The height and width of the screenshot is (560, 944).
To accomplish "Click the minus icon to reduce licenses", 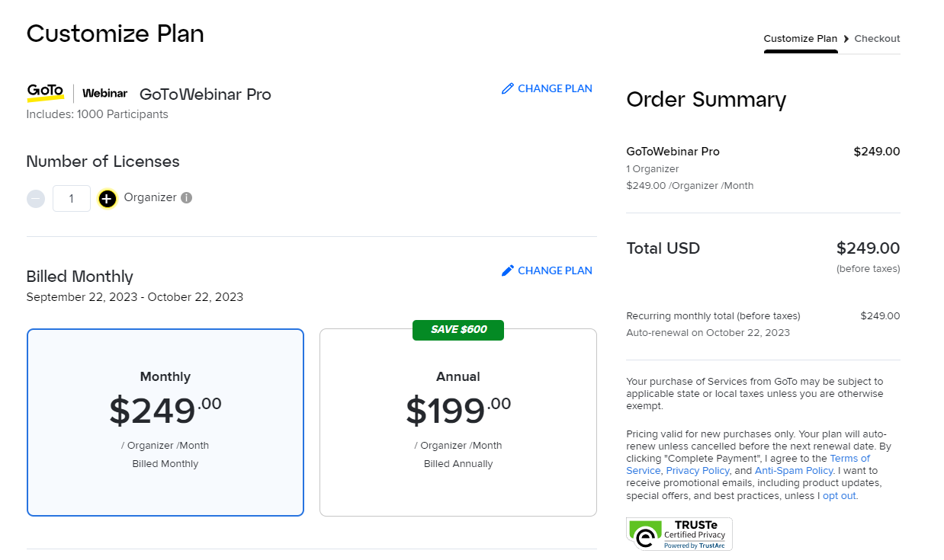I will [36, 199].
